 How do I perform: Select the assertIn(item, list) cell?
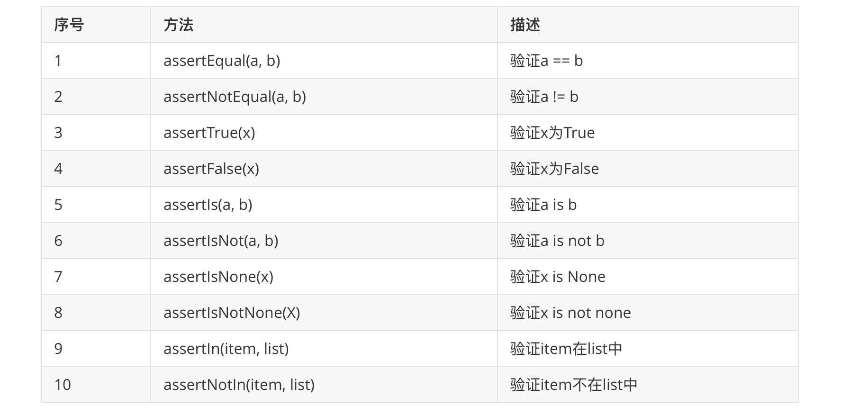[226, 349]
